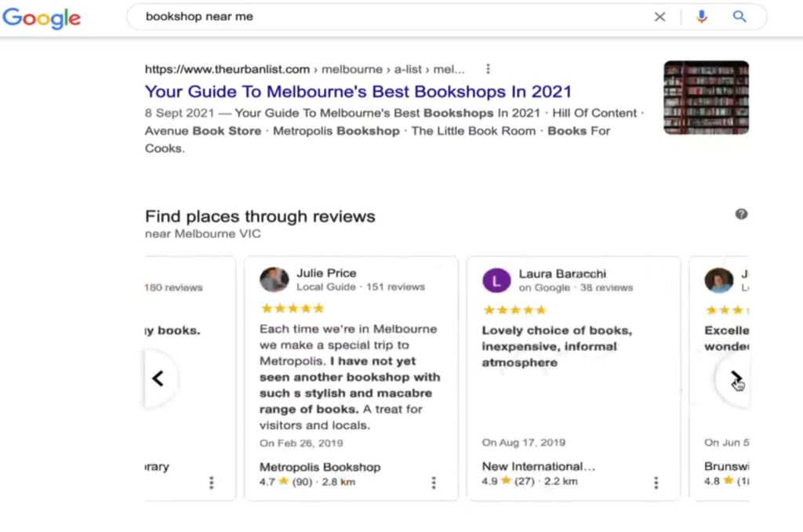Click 'On Feb 26, 2019' date

pyautogui.click(x=301, y=443)
